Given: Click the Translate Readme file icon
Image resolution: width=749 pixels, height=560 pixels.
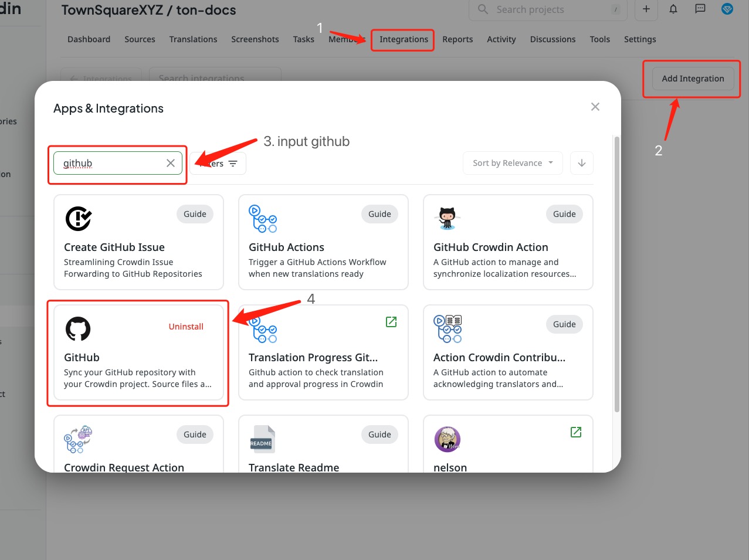Looking at the screenshot, I should [262, 439].
